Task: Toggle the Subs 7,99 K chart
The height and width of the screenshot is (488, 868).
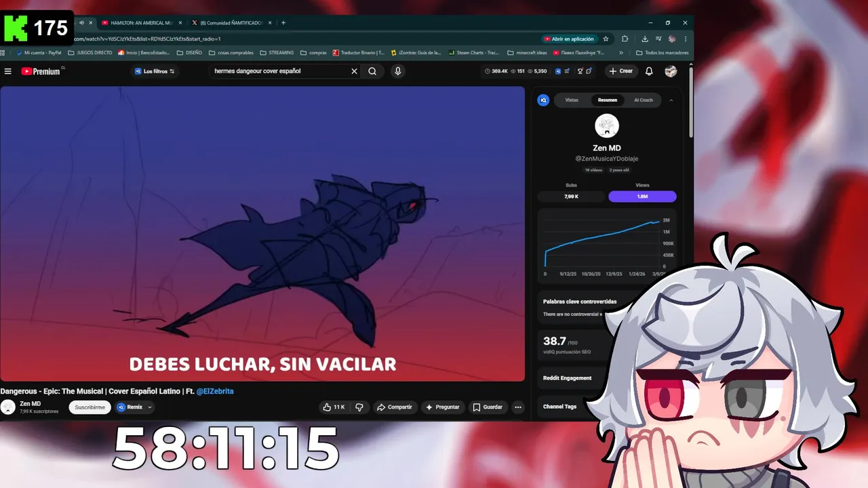Action: (x=571, y=197)
